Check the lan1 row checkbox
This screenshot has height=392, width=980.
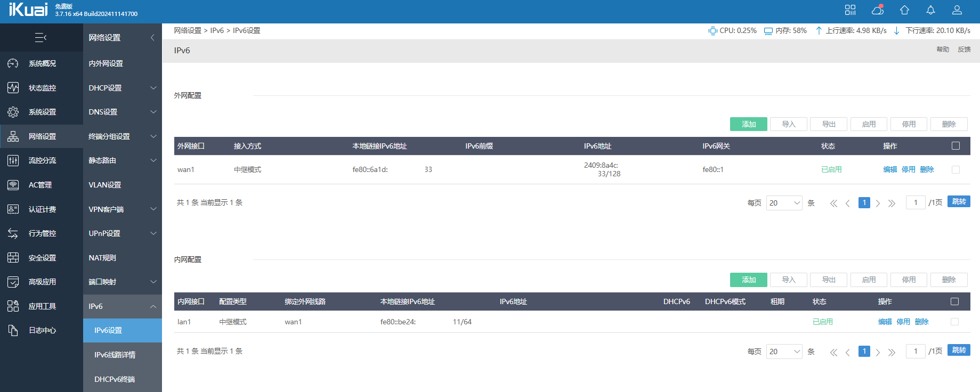coord(954,322)
